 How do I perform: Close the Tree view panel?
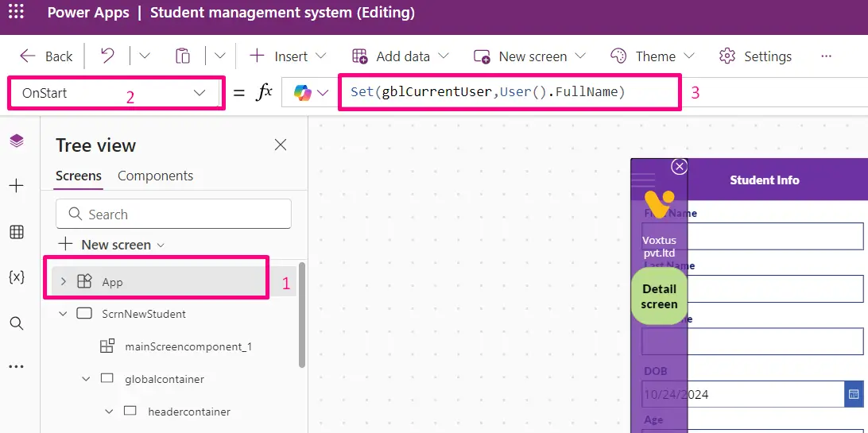coord(281,145)
